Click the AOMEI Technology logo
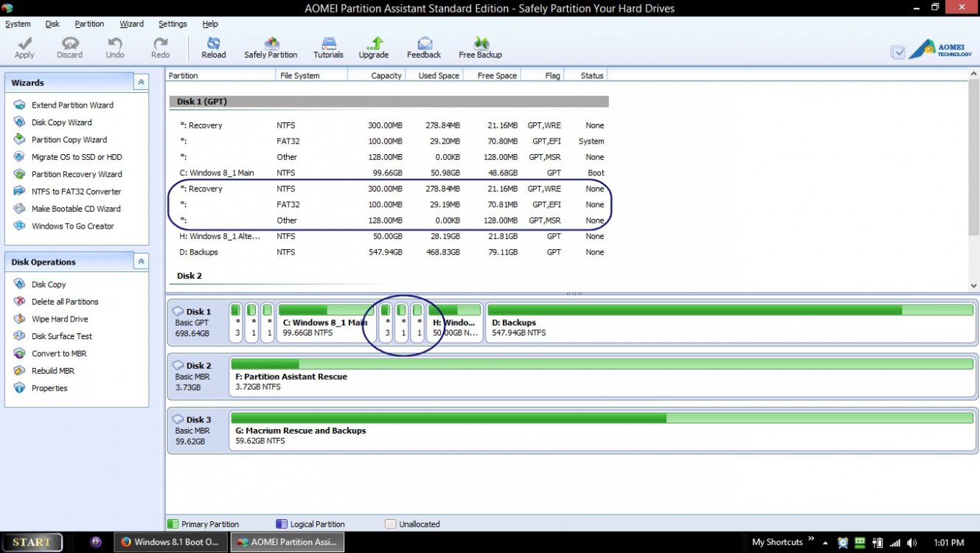 pos(940,50)
